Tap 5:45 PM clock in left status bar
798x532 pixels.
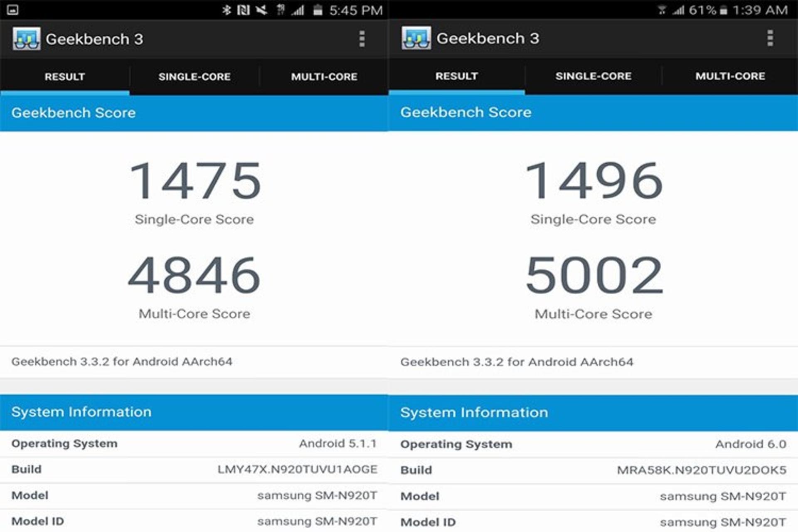(356, 10)
